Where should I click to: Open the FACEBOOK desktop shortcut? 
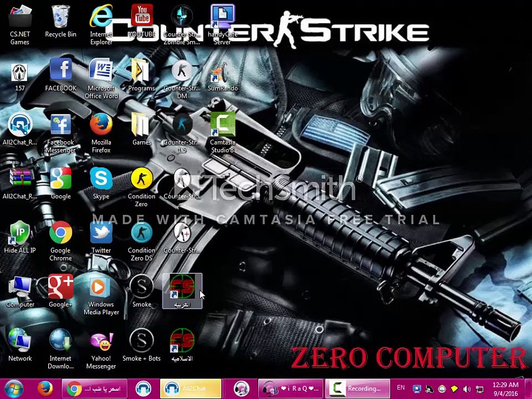61,75
